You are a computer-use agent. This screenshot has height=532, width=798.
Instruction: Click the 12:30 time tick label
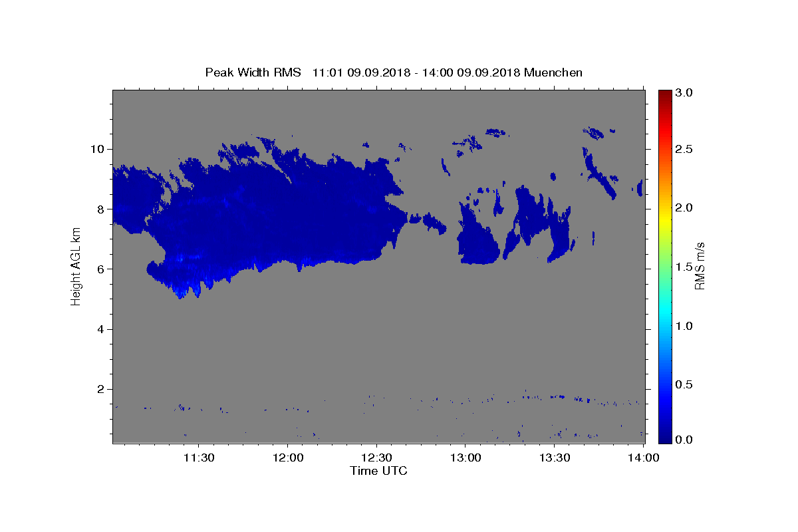pyautogui.click(x=376, y=458)
